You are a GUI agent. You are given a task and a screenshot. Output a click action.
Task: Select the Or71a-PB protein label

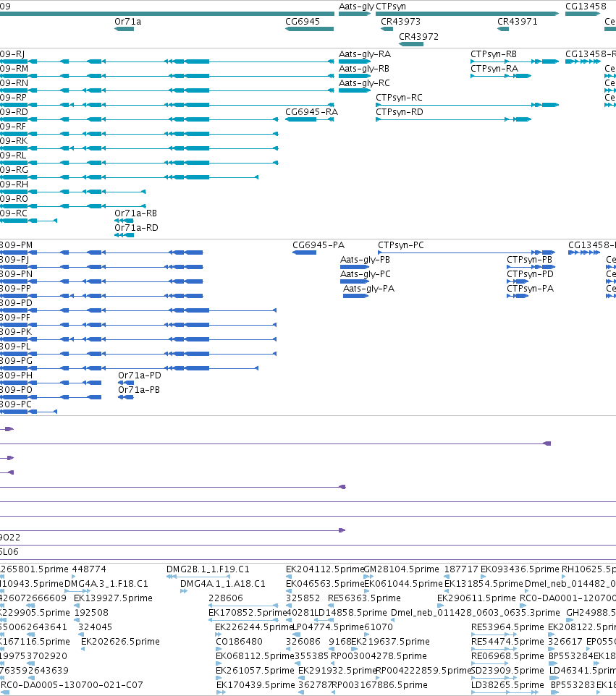pos(139,390)
